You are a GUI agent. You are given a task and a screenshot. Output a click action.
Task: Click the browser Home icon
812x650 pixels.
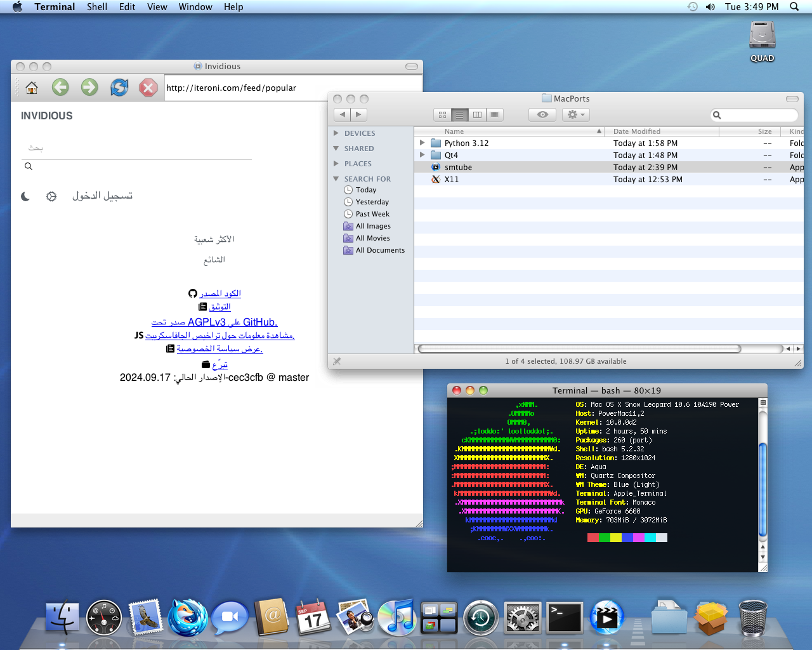32,88
